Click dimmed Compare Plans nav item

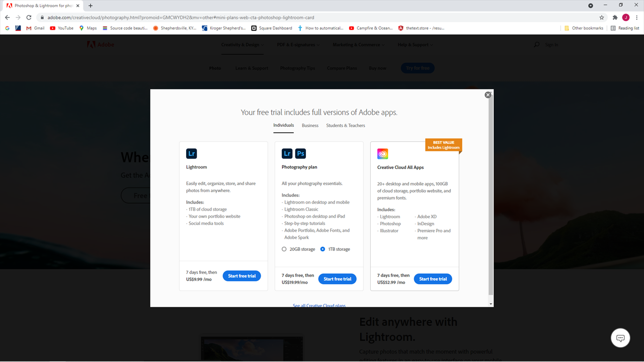click(342, 68)
